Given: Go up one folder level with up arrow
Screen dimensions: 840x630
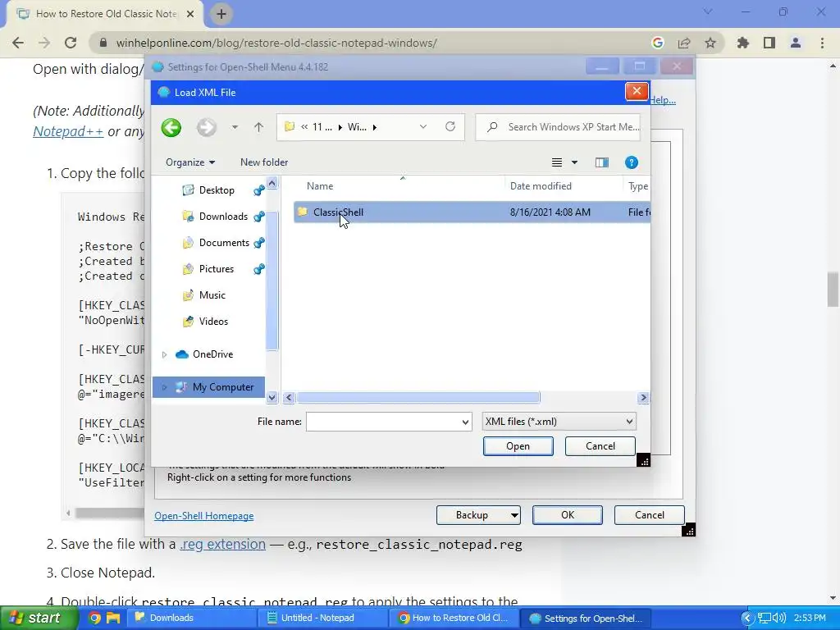Looking at the screenshot, I should click(x=258, y=127).
